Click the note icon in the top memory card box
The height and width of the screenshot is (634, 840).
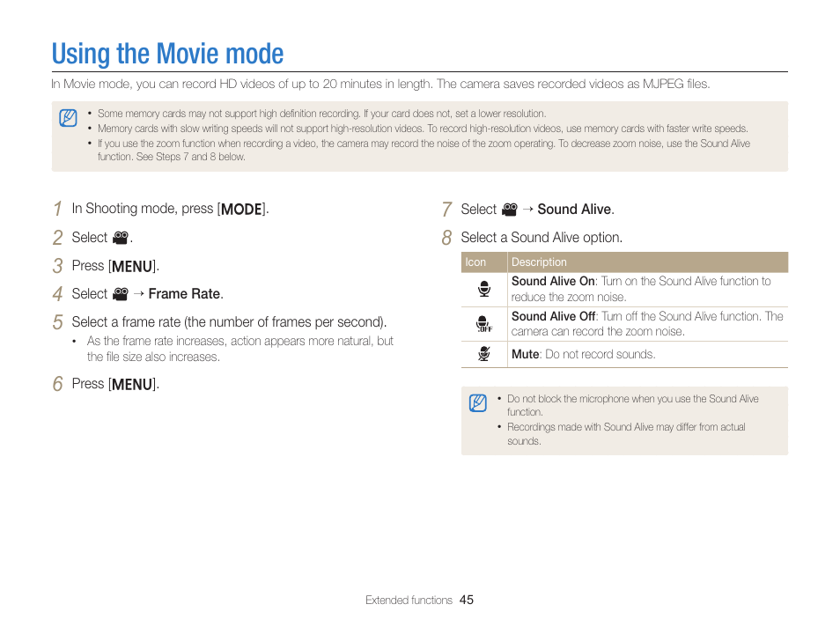point(68,118)
